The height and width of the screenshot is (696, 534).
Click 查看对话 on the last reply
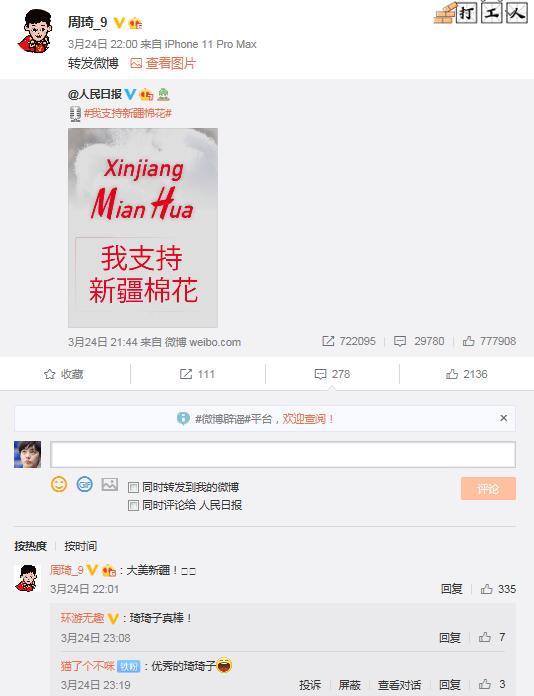click(400, 685)
